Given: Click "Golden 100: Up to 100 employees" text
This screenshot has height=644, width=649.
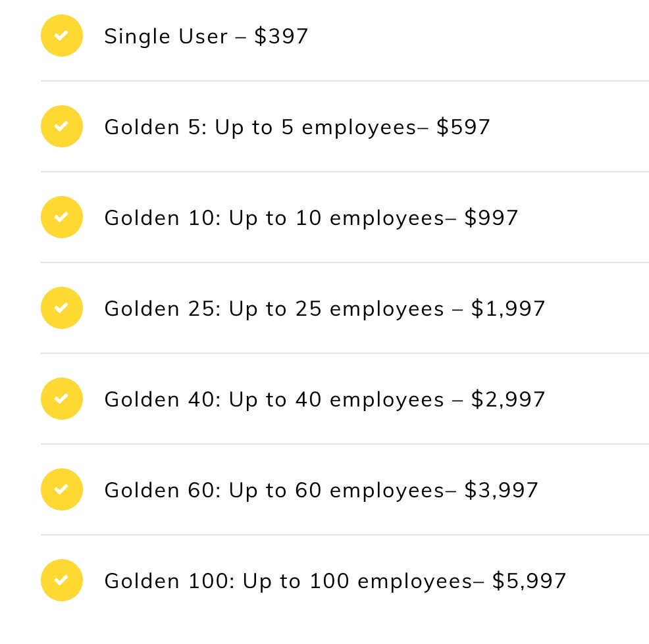Looking at the screenshot, I should (288, 581).
